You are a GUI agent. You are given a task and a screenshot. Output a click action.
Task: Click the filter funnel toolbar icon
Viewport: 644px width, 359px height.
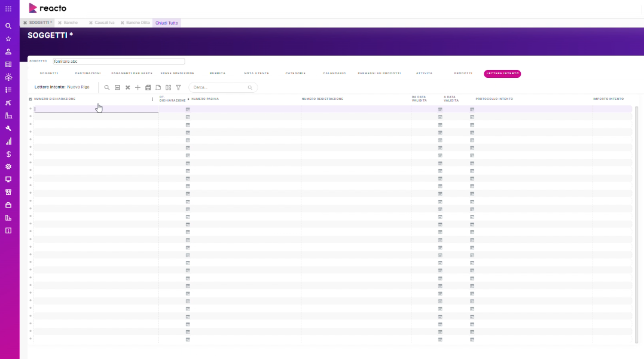(x=178, y=87)
